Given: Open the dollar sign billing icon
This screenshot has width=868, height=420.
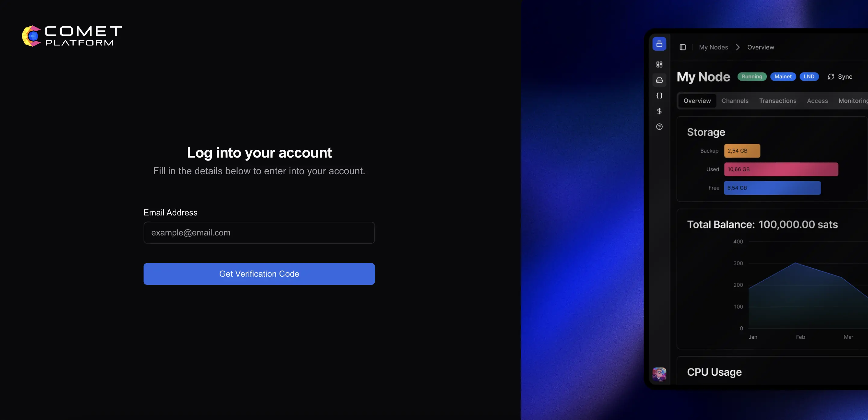Looking at the screenshot, I should [x=659, y=111].
